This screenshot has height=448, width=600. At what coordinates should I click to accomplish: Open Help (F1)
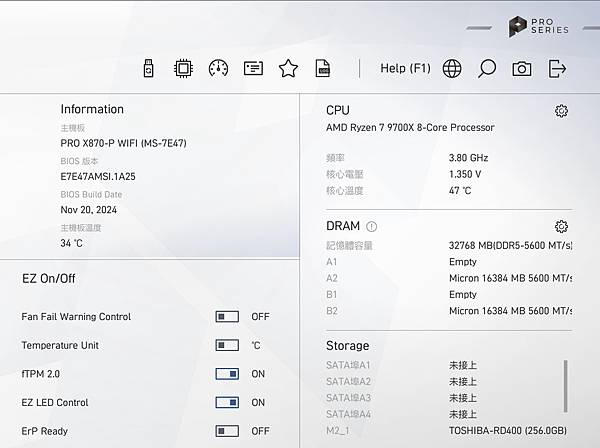[405, 68]
